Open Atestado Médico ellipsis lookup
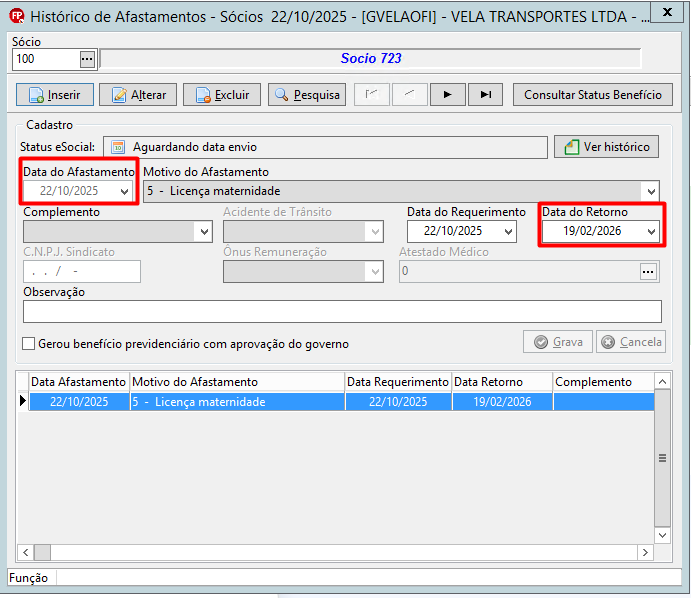 (x=648, y=271)
